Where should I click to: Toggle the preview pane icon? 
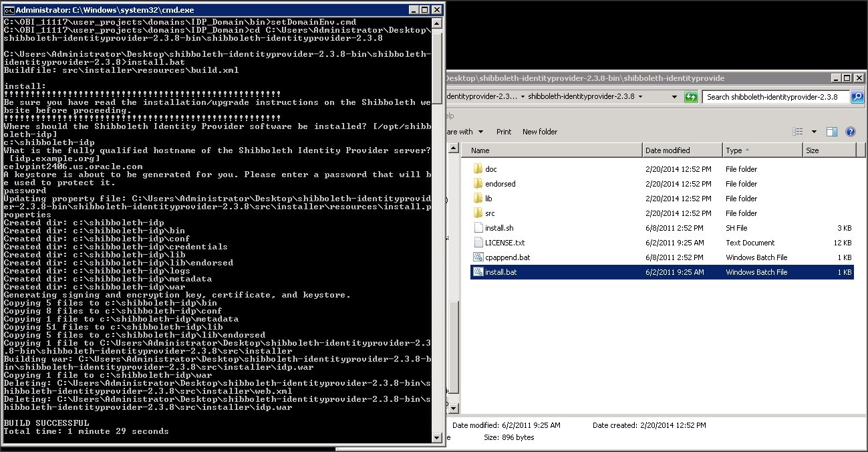[x=832, y=132]
